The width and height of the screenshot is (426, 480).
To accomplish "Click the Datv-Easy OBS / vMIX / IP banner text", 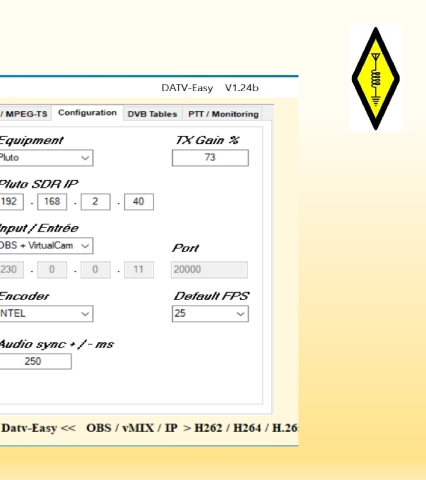I will click(x=149, y=428).
